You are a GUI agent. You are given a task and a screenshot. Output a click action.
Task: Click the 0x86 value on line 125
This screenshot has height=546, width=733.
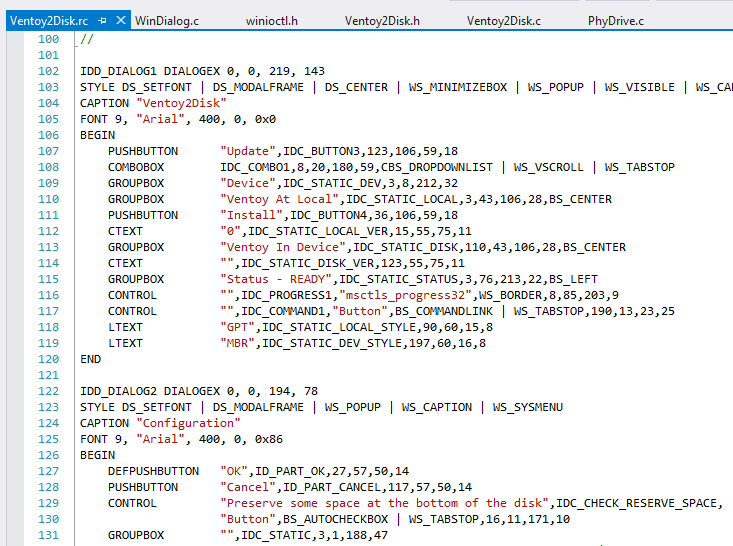[269, 439]
